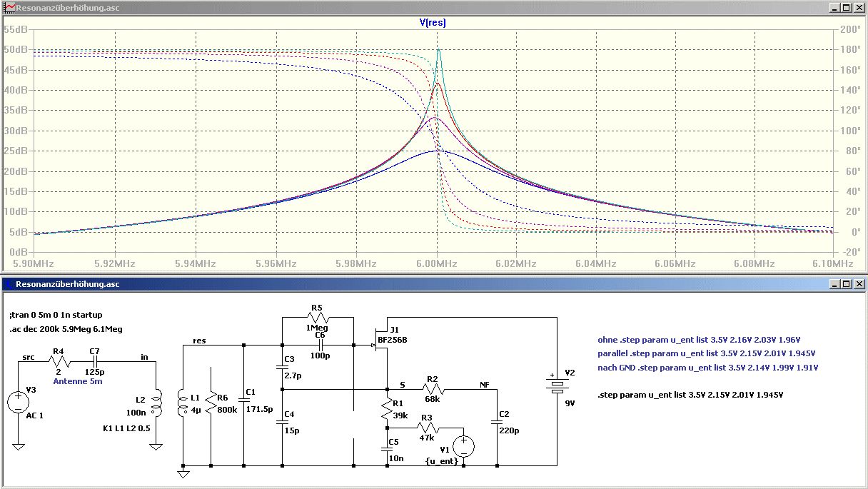The width and height of the screenshot is (868, 489).
Task: Select the V3 AC voltage source
Action: point(19,402)
